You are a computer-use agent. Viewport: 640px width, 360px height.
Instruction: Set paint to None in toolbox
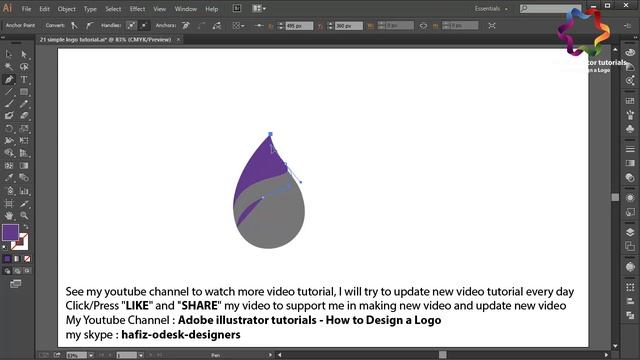click(x=27, y=259)
